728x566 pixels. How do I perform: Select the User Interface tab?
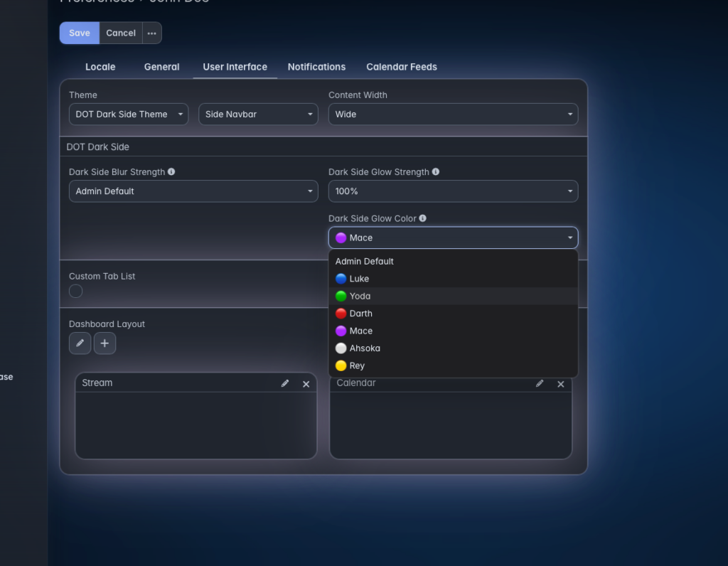pyautogui.click(x=235, y=67)
